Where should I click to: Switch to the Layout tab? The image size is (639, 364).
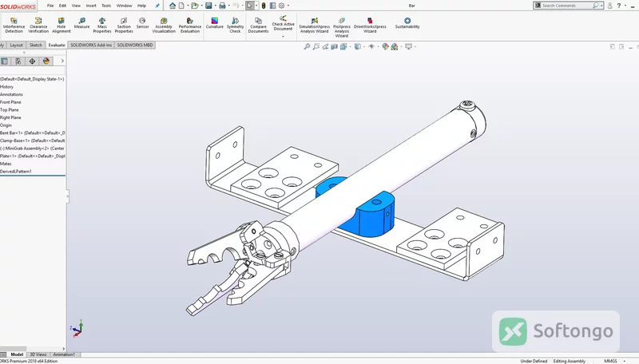click(16, 45)
